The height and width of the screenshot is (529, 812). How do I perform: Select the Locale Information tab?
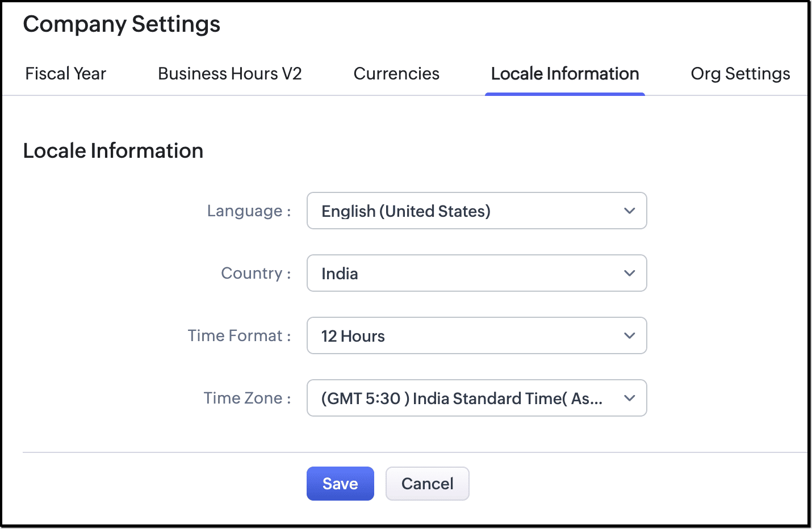(565, 74)
